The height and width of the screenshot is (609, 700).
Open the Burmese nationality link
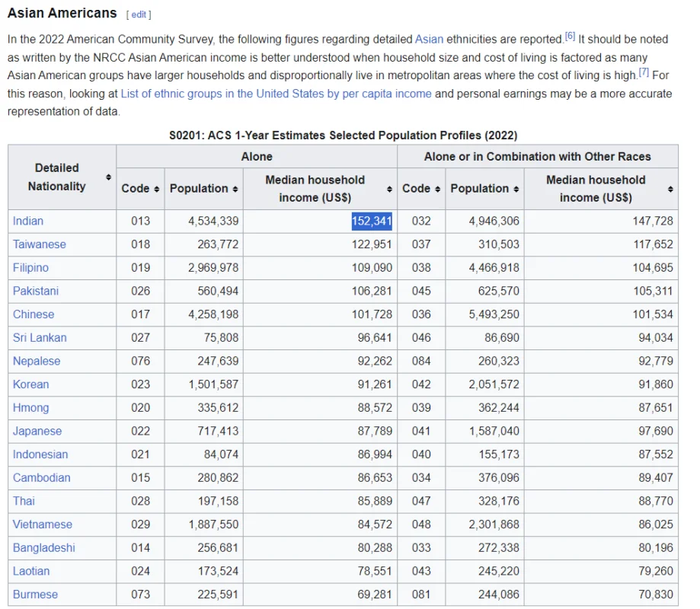click(35, 595)
